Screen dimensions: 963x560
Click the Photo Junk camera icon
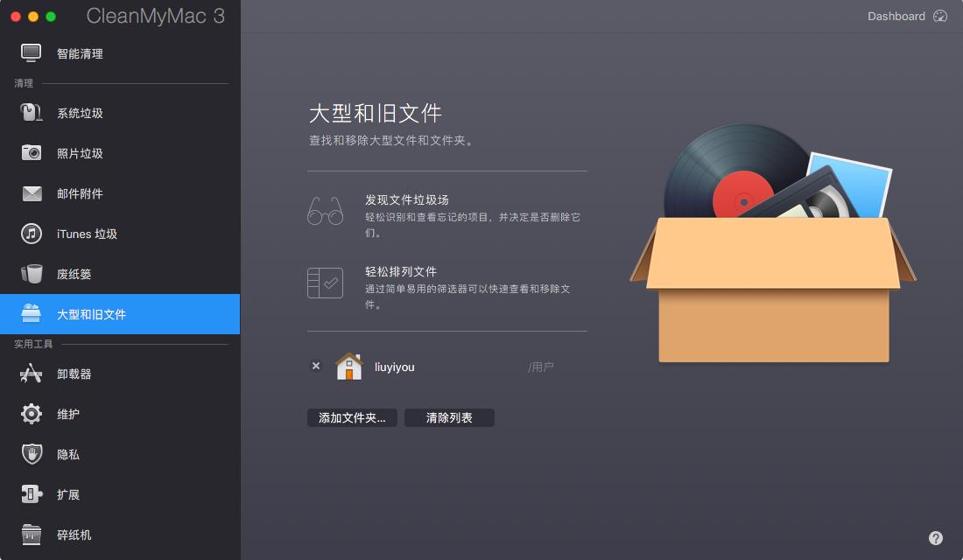[x=32, y=153]
